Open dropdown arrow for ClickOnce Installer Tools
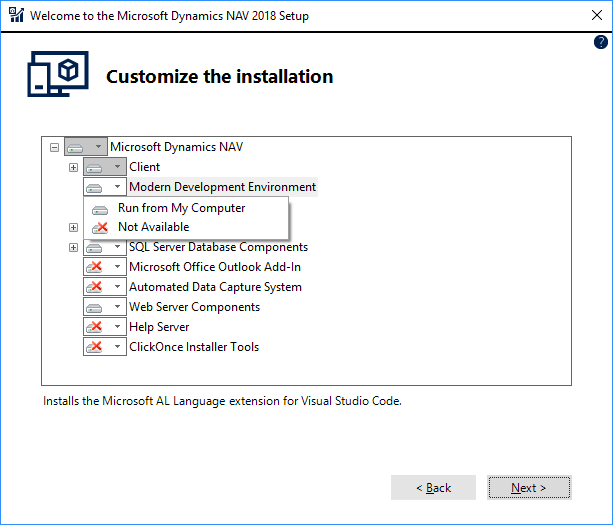613x525 pixels. pyautogui.click(x=117, y=346)
